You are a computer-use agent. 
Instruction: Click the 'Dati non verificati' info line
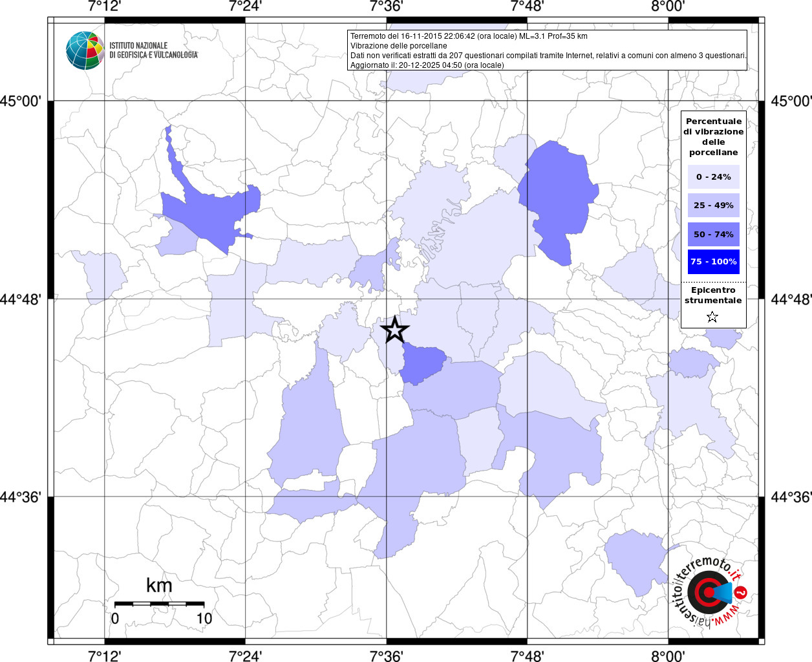click(x=548, y=56)
